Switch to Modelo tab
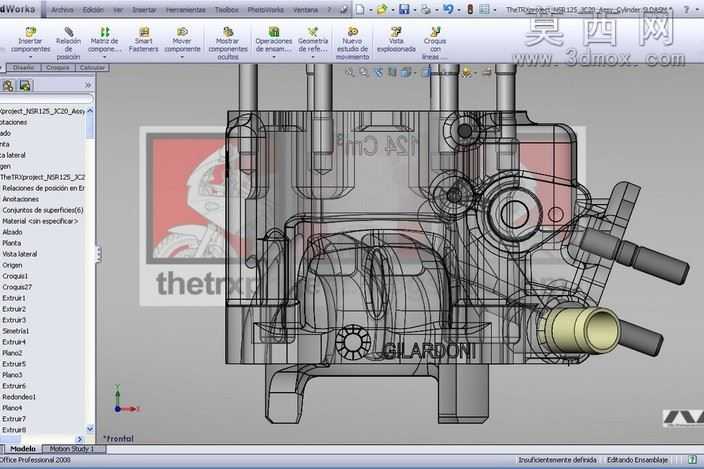704x469 pixels. [x=22, y=449]
